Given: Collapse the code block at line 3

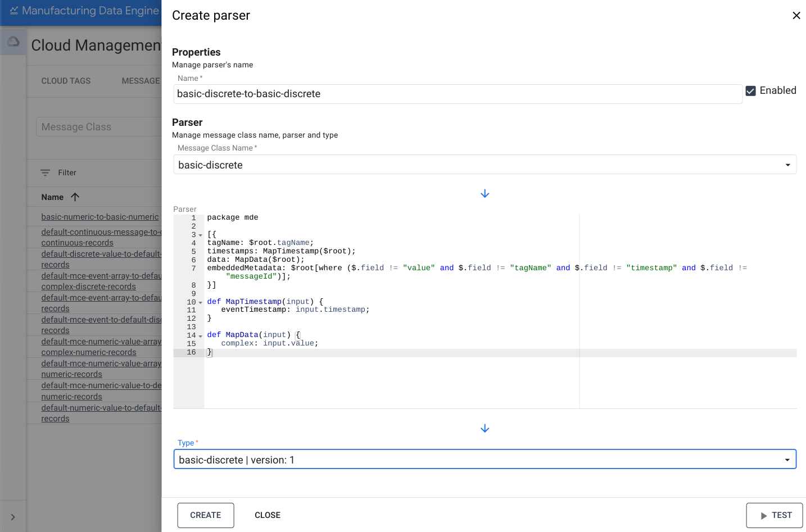Looking at the screenshot, I should (x=200, y=234).
